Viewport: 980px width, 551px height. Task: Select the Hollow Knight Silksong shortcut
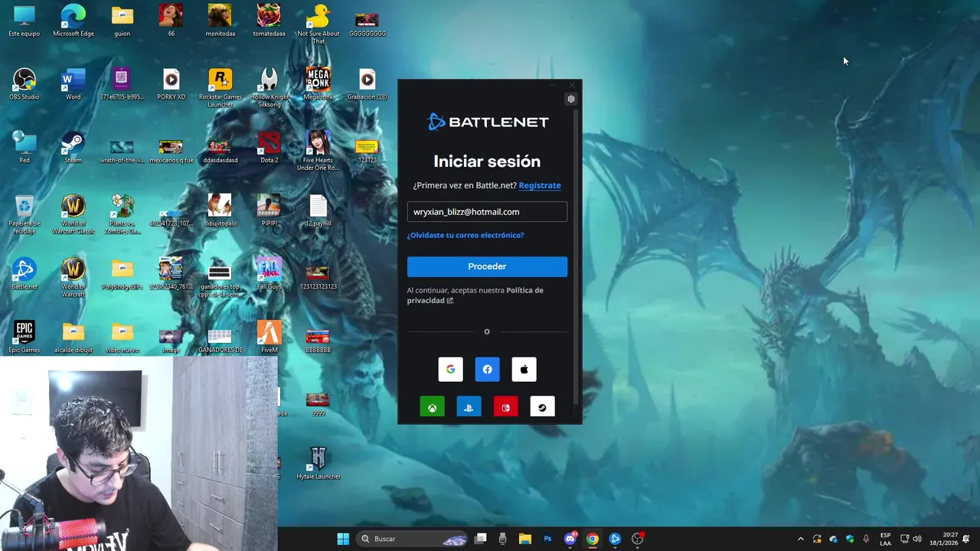coord(269,87)
